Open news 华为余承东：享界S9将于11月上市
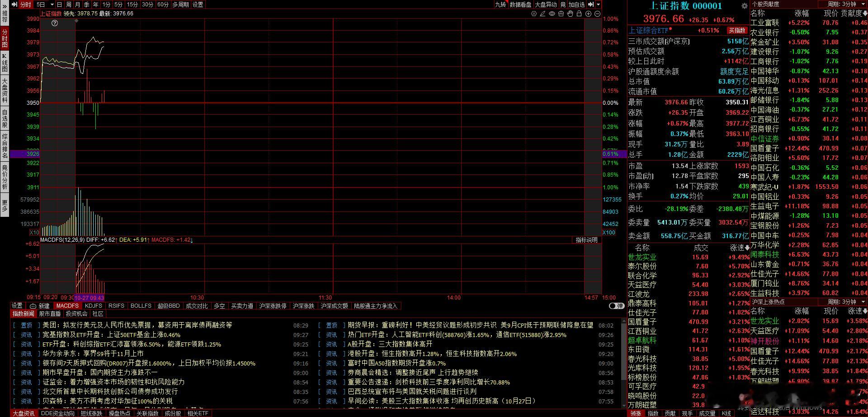868x417 pixels. (93, 353)
